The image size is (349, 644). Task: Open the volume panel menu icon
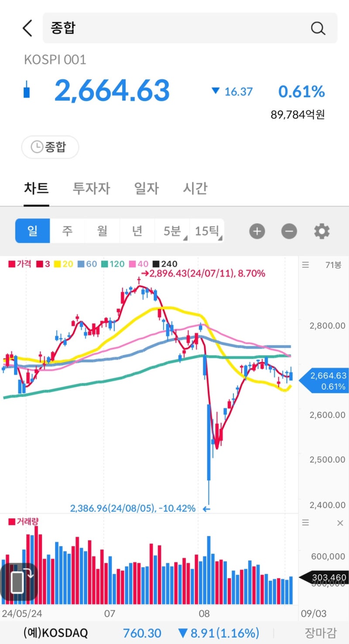306,522
